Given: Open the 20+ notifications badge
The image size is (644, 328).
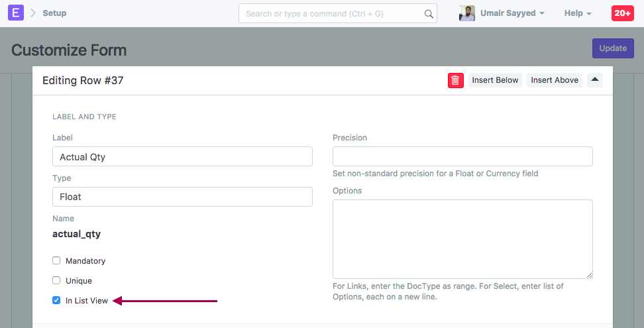Looking at the screenshot, I should (x=621, y=13).
